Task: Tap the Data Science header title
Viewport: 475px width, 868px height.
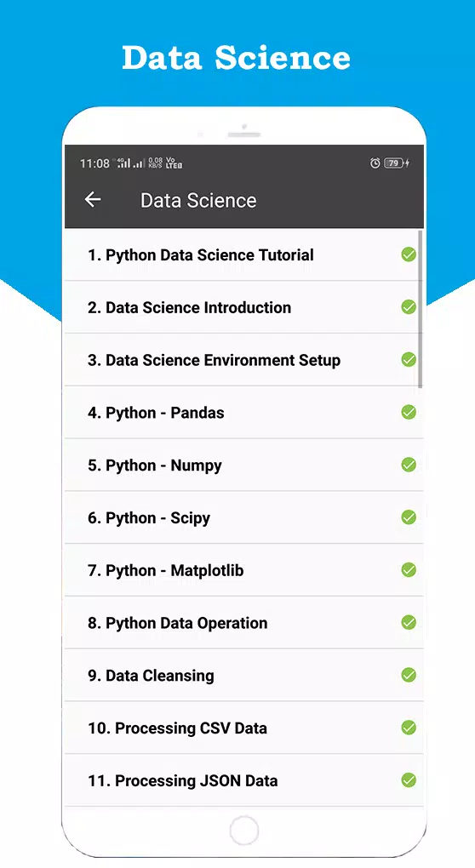Action: [x=198, y=200]
